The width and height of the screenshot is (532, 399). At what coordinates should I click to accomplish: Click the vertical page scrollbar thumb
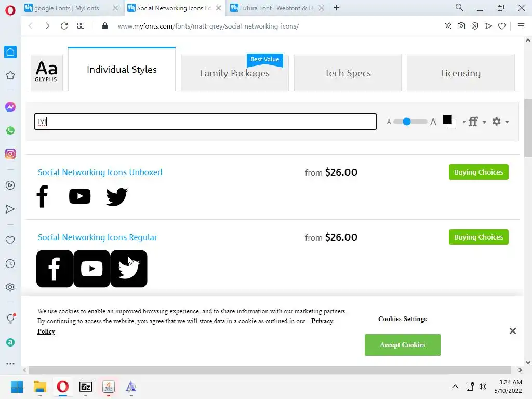528,127
